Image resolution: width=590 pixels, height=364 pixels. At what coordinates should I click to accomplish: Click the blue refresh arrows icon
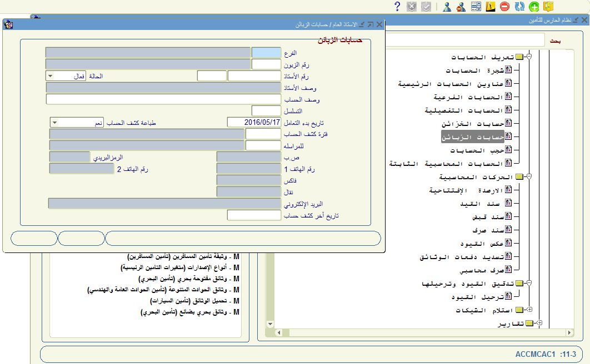tap(519, 7)
